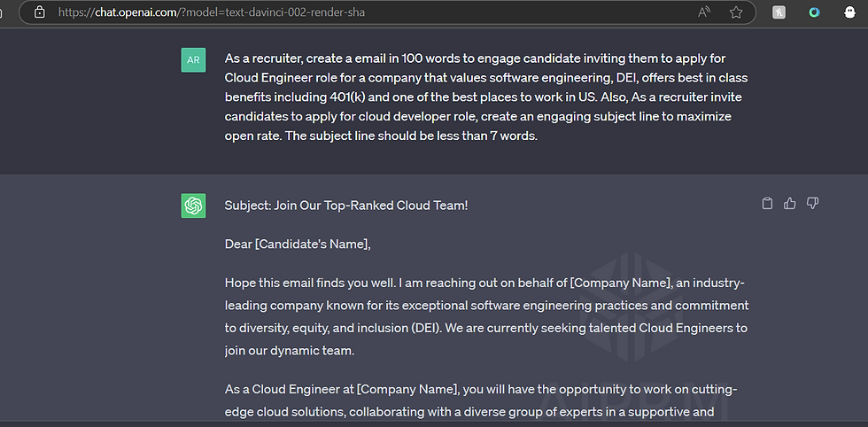The width and height of the screenshot is (868, 427).
Task: Open the Read aloud feature in address bar
Action: tap(704, 12)
